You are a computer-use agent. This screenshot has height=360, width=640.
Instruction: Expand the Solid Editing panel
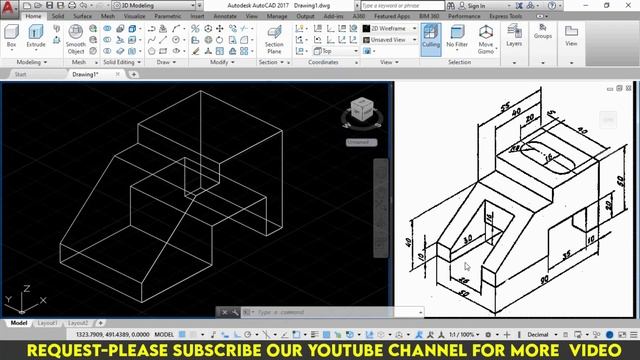click(x=122, y=62)
